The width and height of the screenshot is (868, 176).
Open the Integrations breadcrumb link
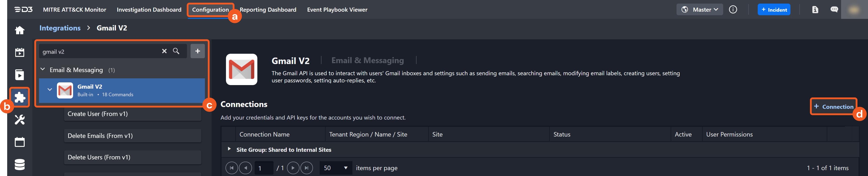60,28
